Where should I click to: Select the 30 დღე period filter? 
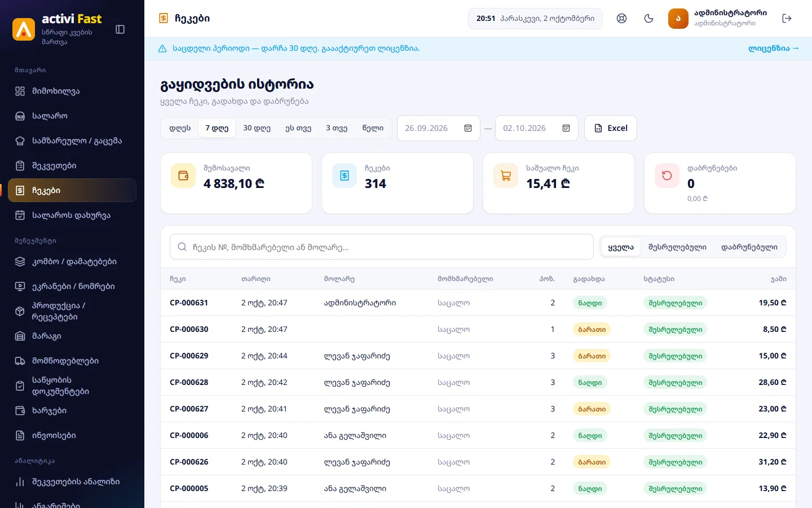pyautogui.click(x=257, y=128)
